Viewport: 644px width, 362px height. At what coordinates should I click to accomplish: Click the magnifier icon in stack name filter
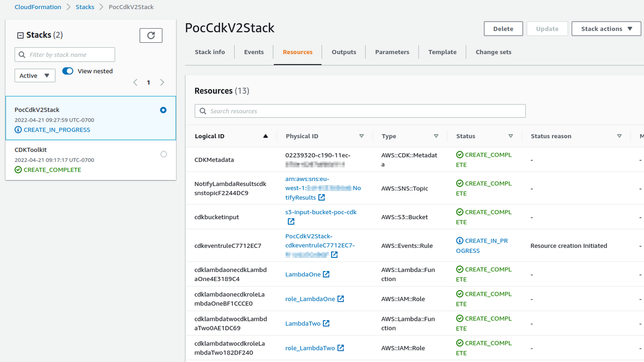[23, 55]
